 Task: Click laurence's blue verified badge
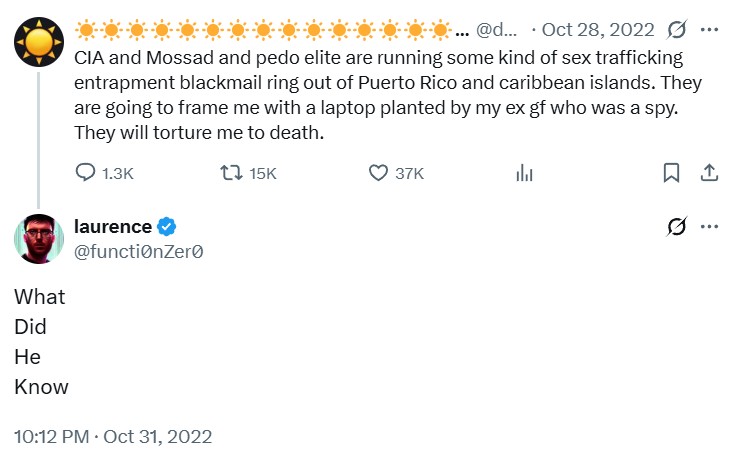(170, 227)
